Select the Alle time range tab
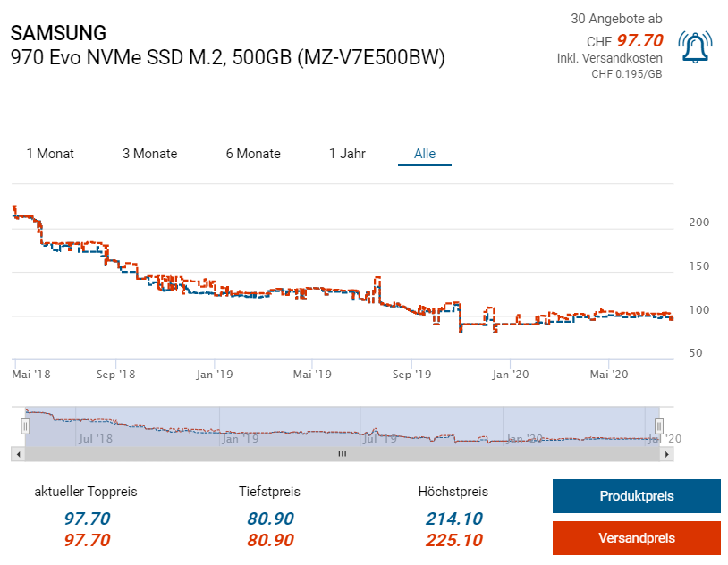The image size is (728, 565). [425, 154]
